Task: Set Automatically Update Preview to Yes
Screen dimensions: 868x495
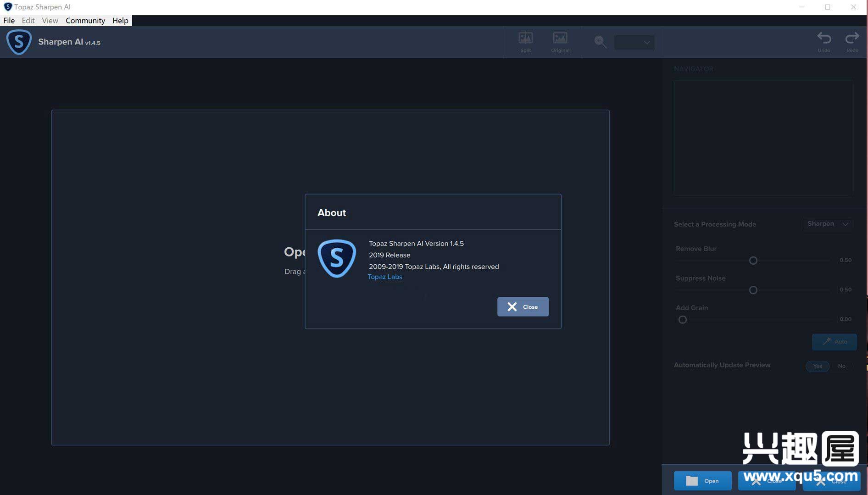Action: pos(818,366)
